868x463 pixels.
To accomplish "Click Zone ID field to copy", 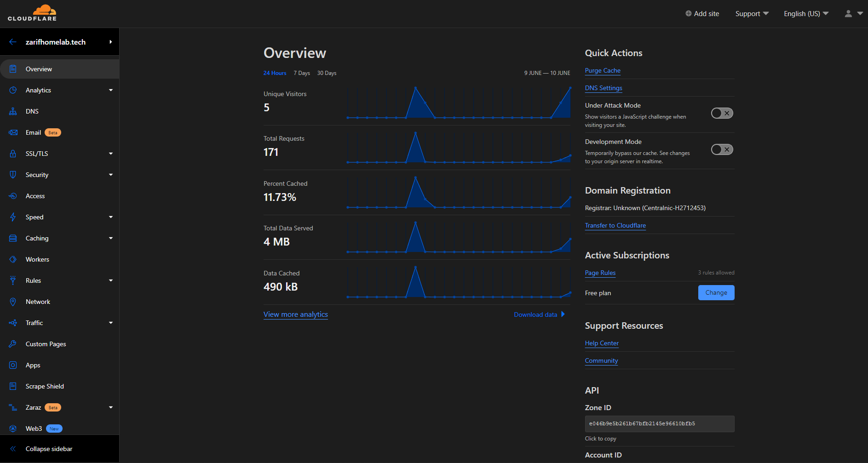I will point(659,423).
